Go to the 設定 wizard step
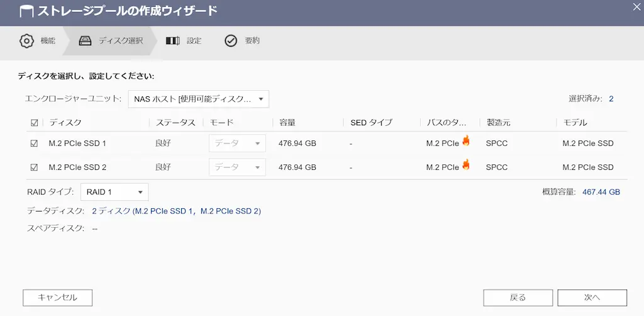 click(184, 41)
